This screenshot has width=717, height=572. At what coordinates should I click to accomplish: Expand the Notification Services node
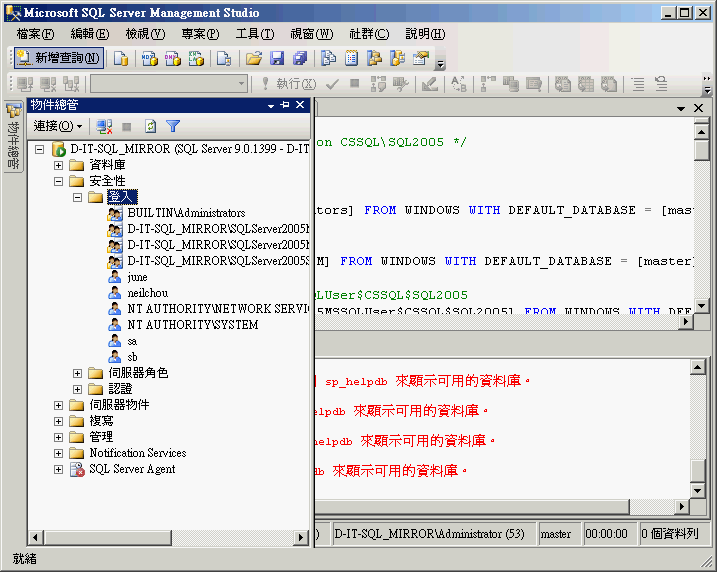(x=59, y=453)
